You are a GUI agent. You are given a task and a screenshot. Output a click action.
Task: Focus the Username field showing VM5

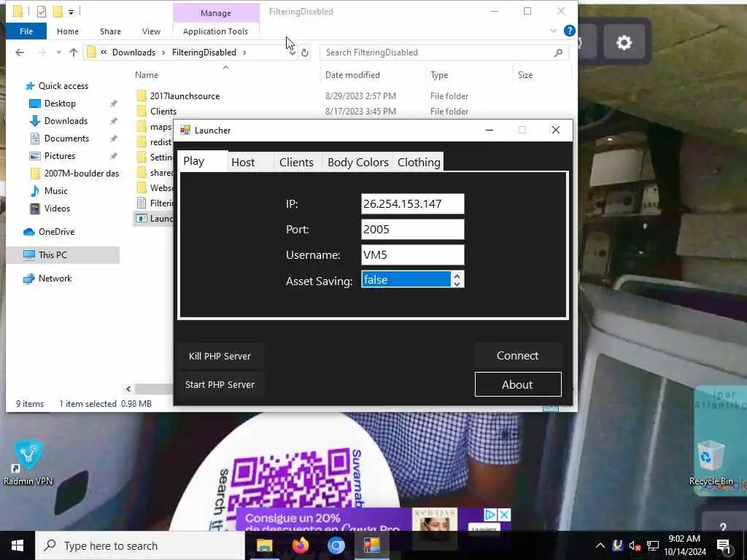(x=413, y=254)
